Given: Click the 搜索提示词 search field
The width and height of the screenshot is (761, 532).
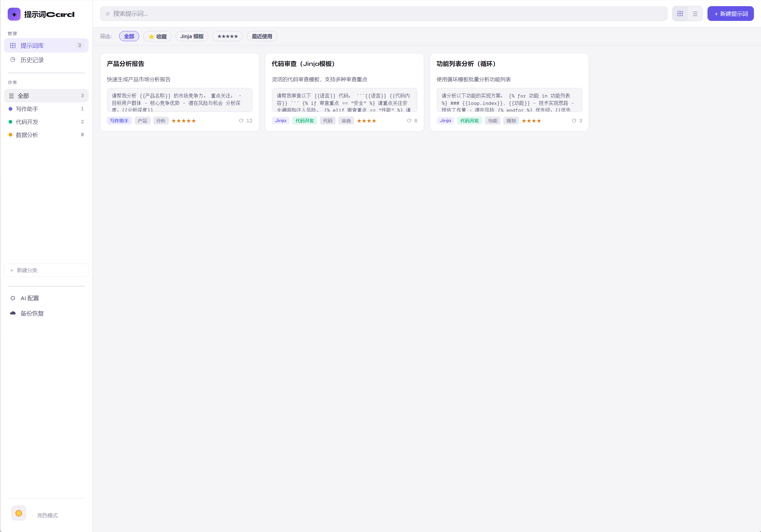Looking at the screenshot, I should pyautogui.click(x=383, y=14).
